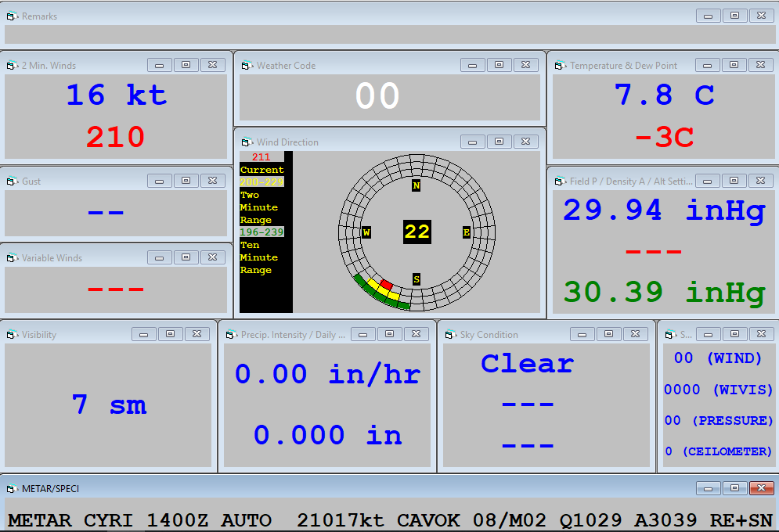Click the N marker on compass

(x=417, y=185)
